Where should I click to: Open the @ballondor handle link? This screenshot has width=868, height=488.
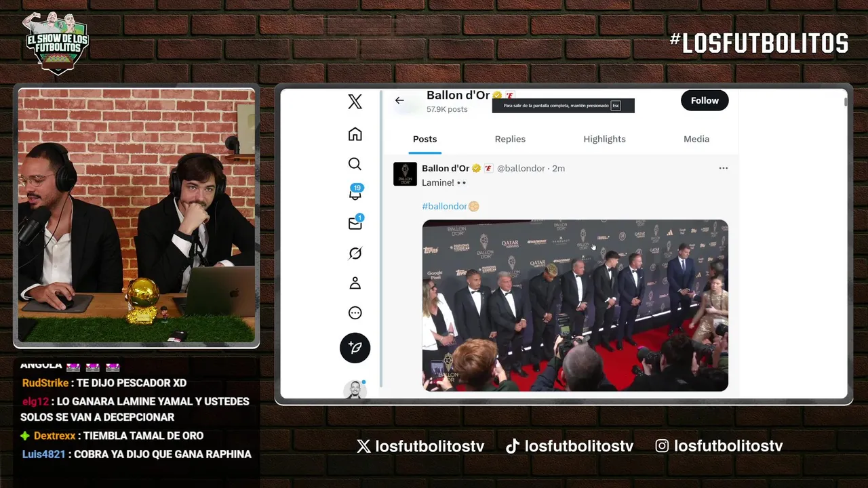[521, 168]
